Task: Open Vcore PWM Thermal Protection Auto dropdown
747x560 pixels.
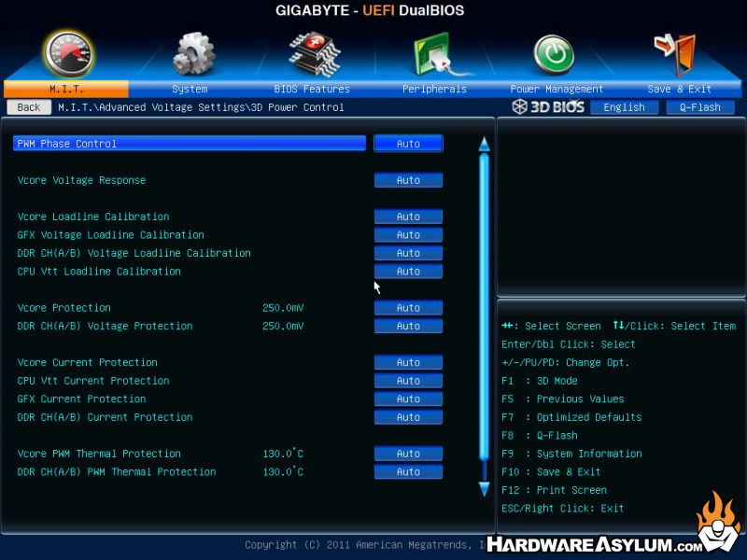Action: pyautogui.click(x=408, y=454)
